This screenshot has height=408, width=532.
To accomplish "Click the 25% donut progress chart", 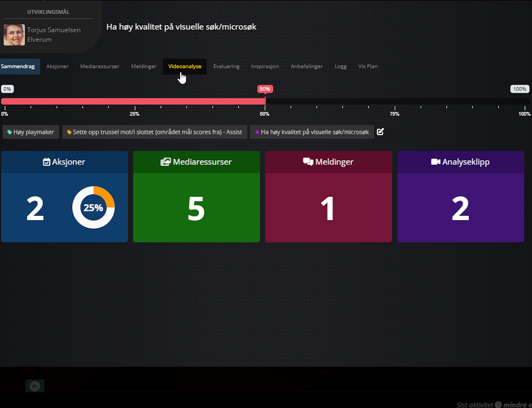I will (93, 208).
